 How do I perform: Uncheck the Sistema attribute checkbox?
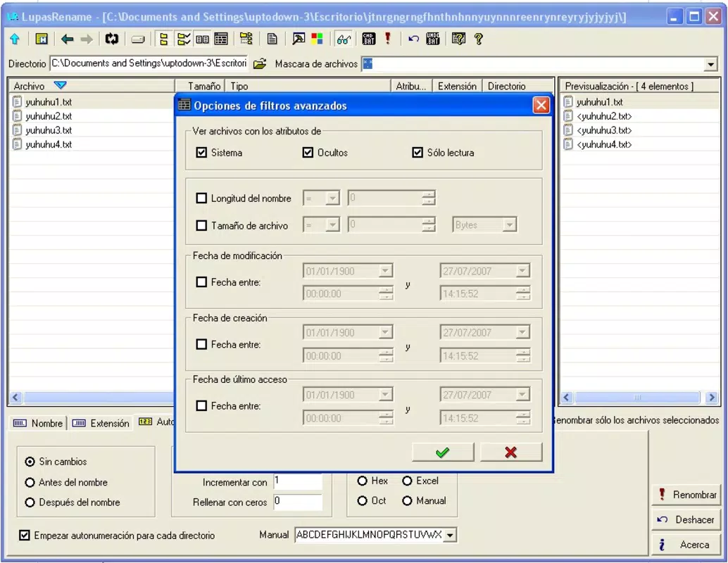[x=201, y=152]
